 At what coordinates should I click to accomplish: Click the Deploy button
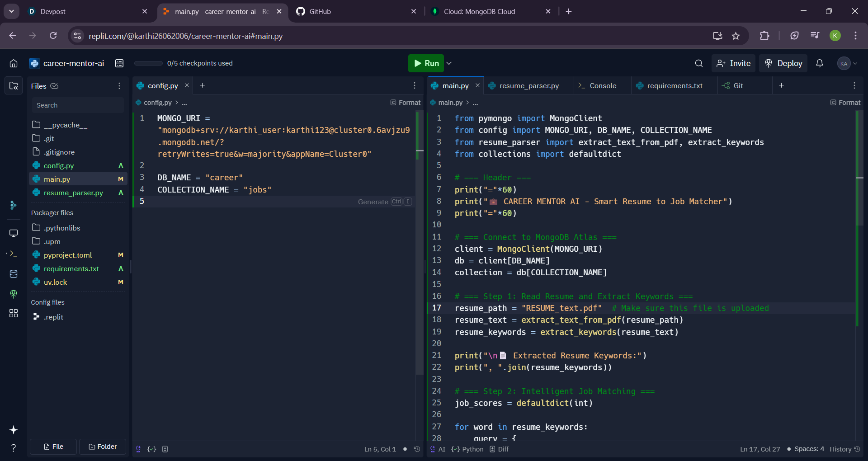783,63
